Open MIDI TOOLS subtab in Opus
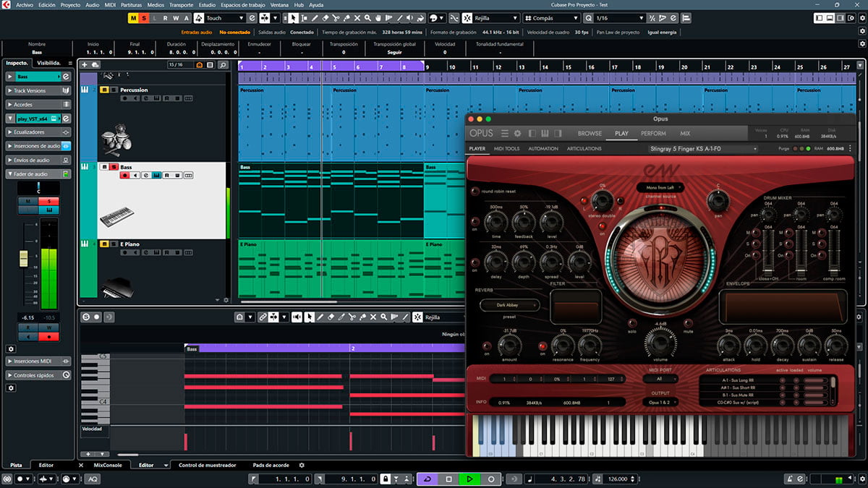 pyautogui.click(x=506, y=149)
